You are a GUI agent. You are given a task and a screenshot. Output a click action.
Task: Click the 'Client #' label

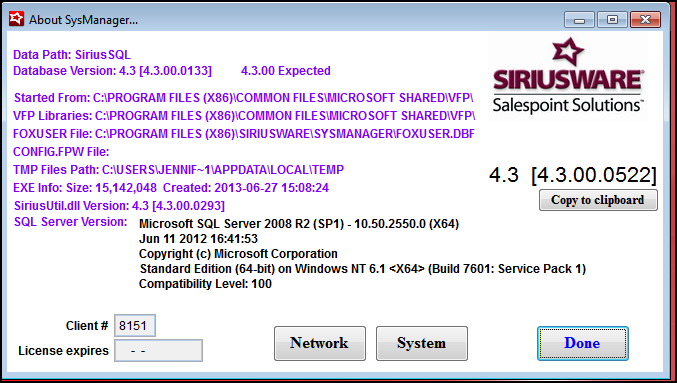[x=86, y=326]
